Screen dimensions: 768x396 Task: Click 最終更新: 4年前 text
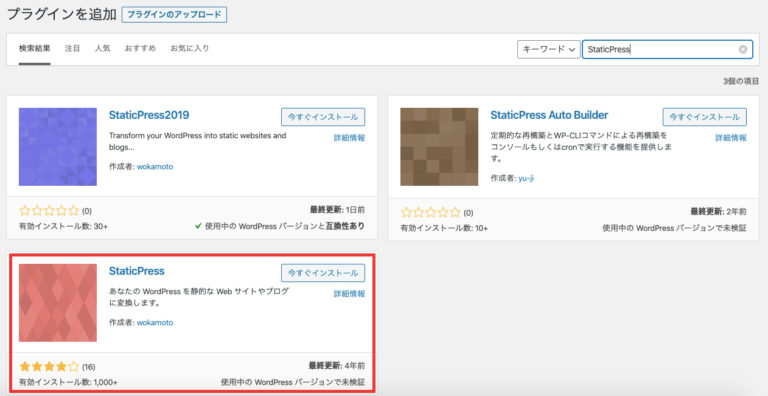(336, 366)
